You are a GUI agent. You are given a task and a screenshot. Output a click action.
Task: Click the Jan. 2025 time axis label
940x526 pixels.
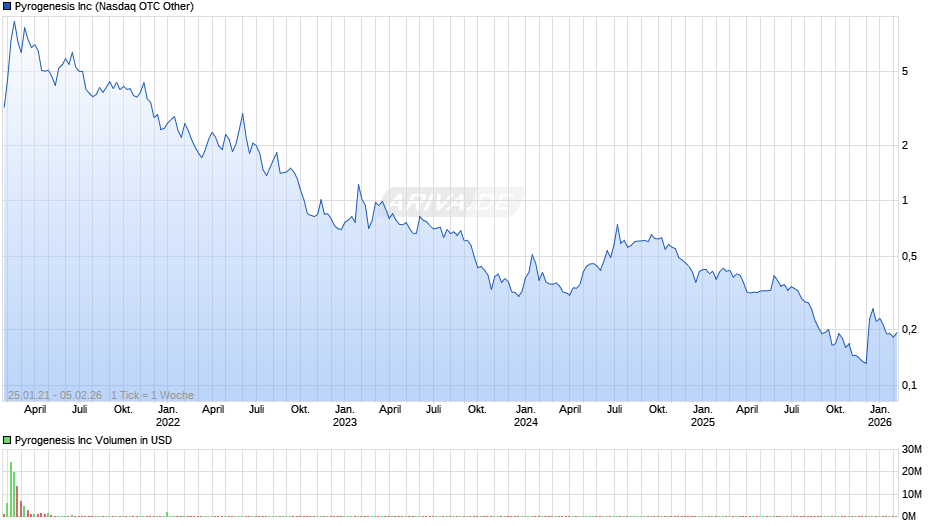click(x=703, y=416)
